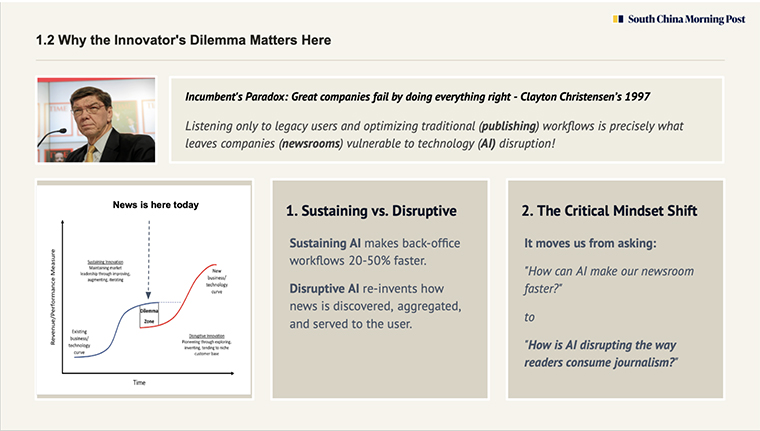760x431 pixels.
Task: Click the red new technology curve
Action: [x=194, y=291]
